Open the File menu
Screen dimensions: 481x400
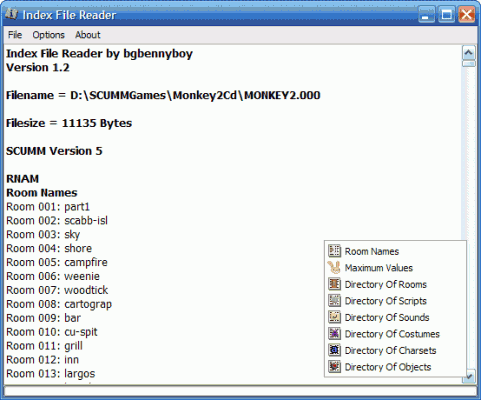coord(15,35)
